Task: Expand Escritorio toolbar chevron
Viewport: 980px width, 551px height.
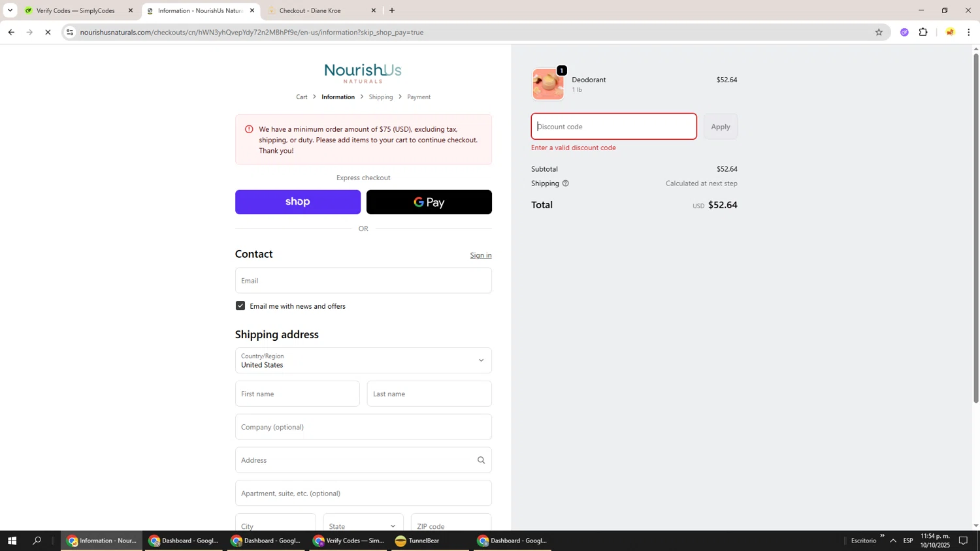Action: coord(882,536)
